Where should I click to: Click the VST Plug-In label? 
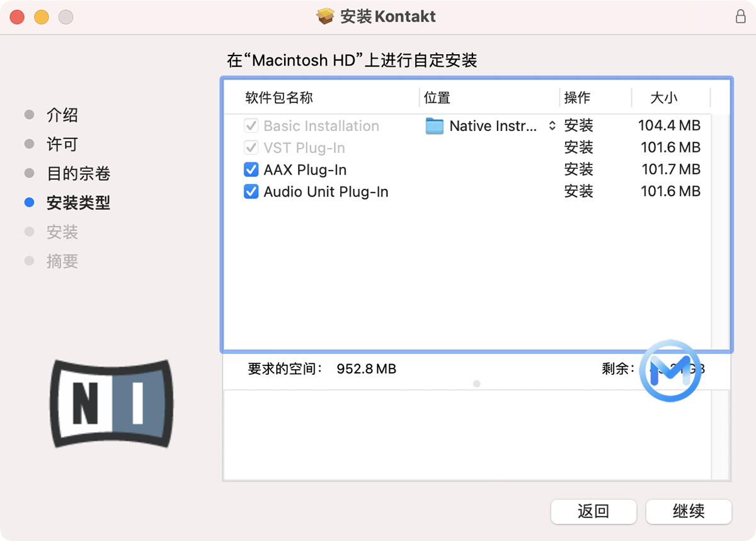(304, 148)
